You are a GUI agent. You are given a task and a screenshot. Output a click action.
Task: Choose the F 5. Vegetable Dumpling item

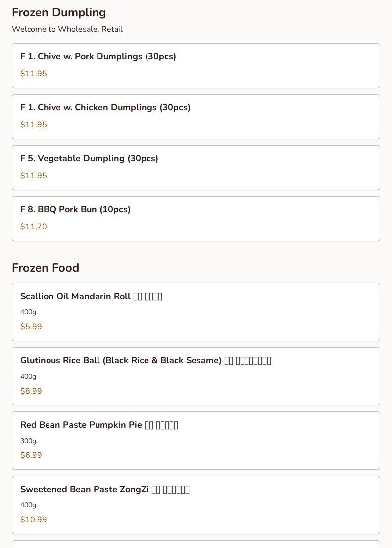[x=196, y=168]
